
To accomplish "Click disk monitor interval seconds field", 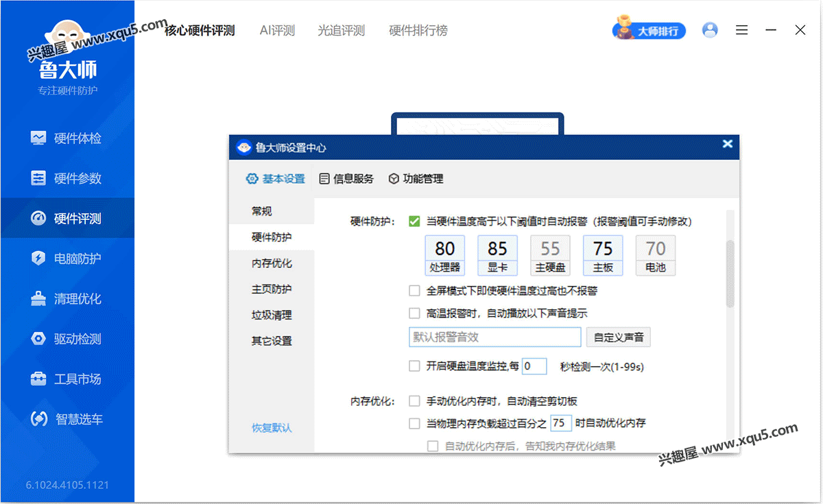I will [534, 366].
